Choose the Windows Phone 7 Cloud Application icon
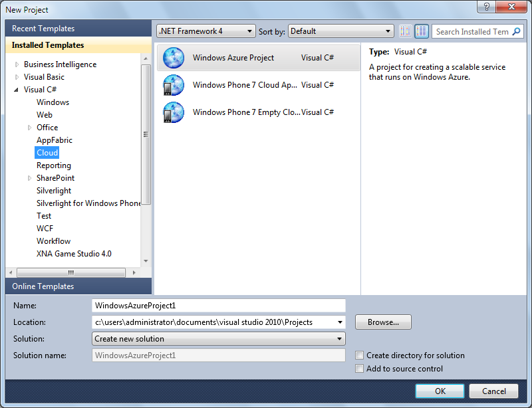Image resolution: width=532 pixels, height=408 pixels. (174, 85)
